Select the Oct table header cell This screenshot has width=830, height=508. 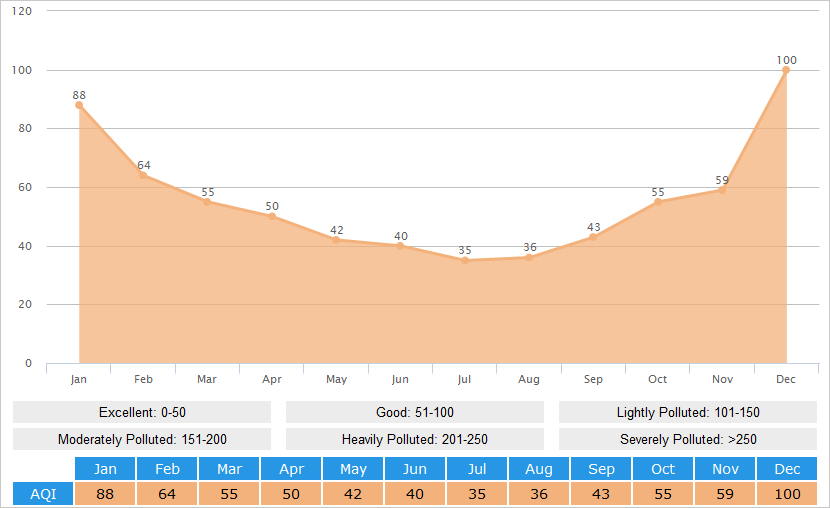[x=663, y=469]
